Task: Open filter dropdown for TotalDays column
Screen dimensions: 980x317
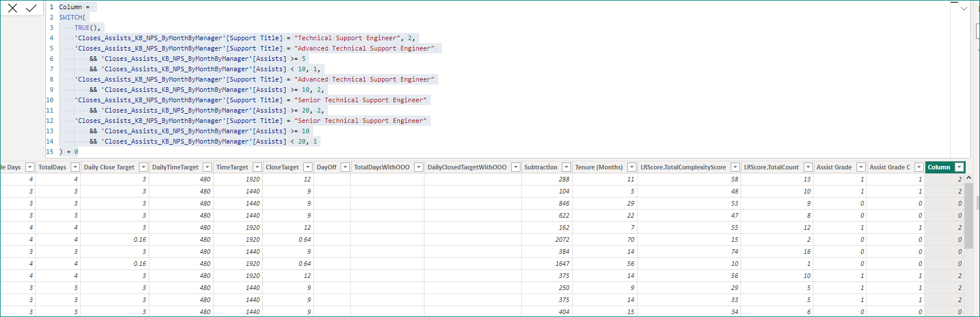Action: 75,167
